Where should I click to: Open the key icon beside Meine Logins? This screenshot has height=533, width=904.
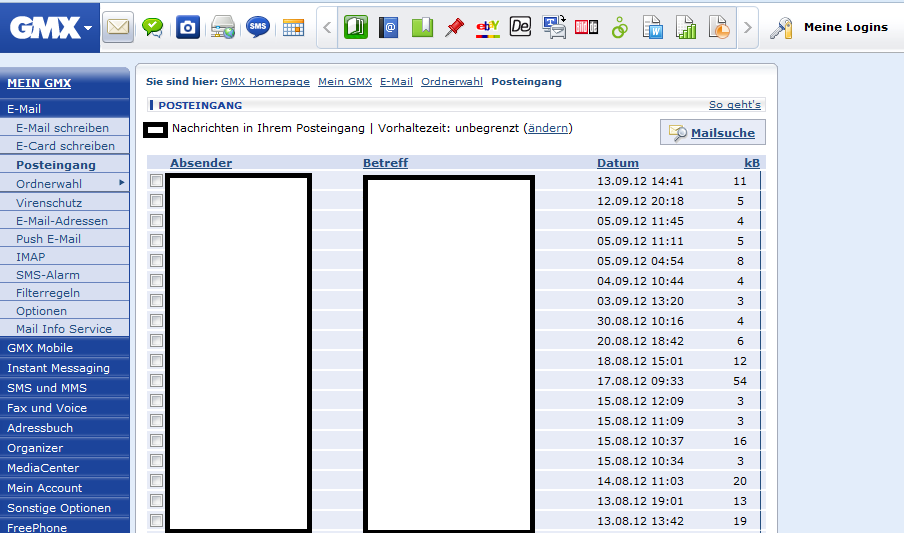click(x=782, y=28)
